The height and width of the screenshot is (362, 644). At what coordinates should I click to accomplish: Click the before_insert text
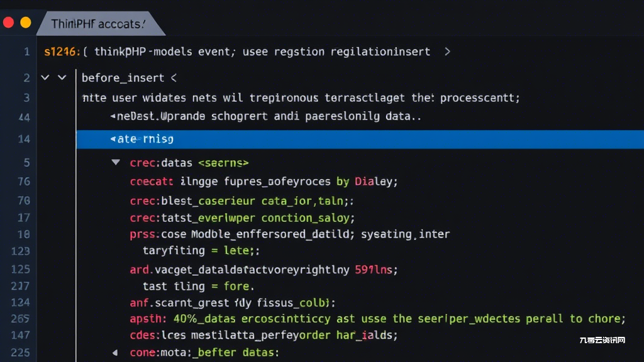click(x=123, y=77)
